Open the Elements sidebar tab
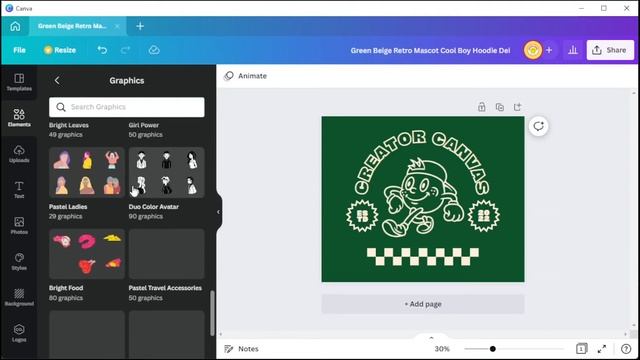640x360 pixels. click(19, 118)
